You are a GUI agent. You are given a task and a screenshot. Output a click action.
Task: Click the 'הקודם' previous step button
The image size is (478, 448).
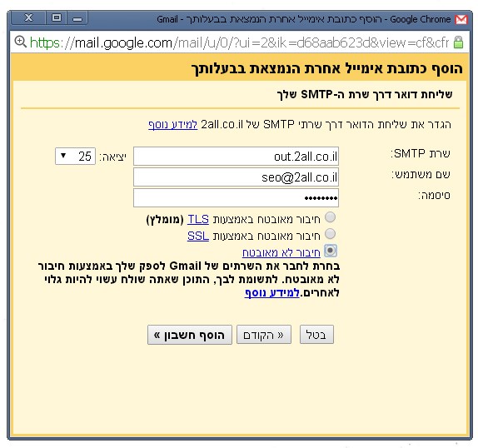(x=264, y=335)
